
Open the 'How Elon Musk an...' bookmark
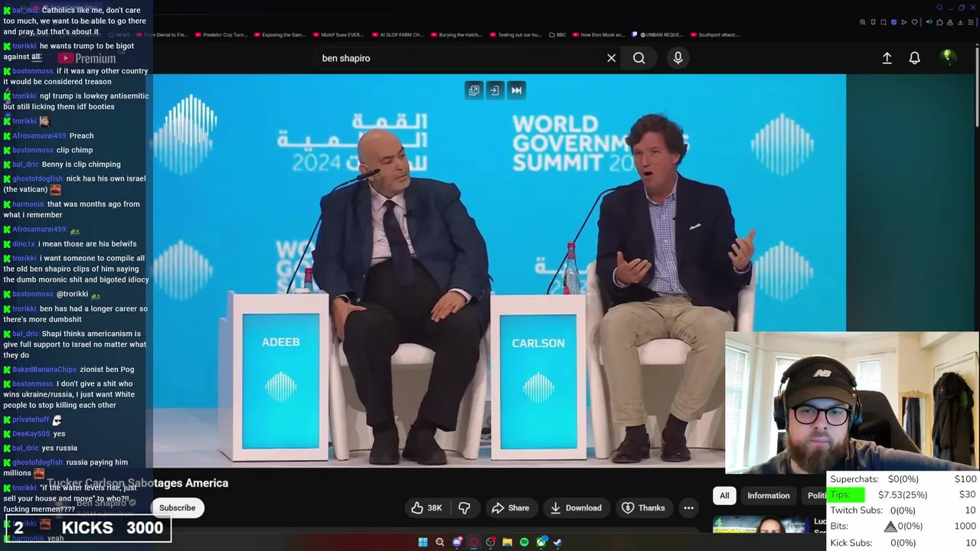[x=599, y=34]
